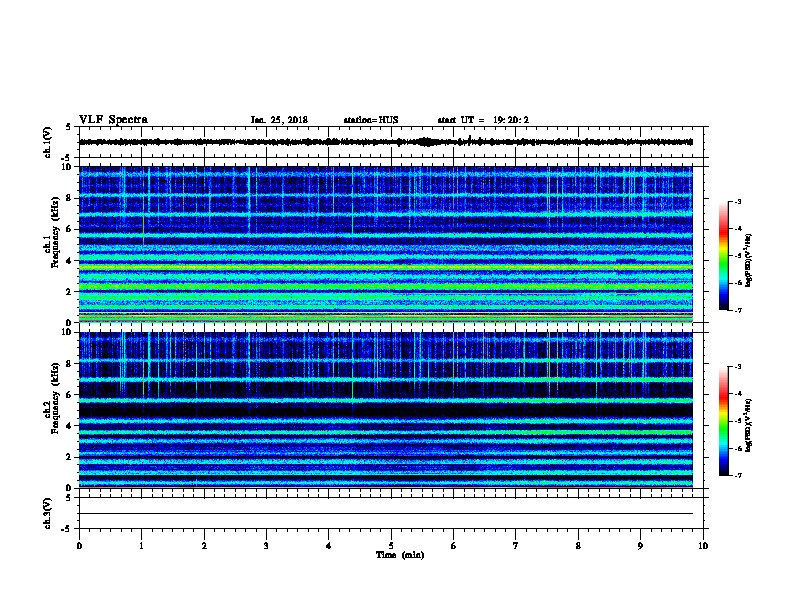
Task: Click the "ch.1(V)" axis label
Action: 48,142
